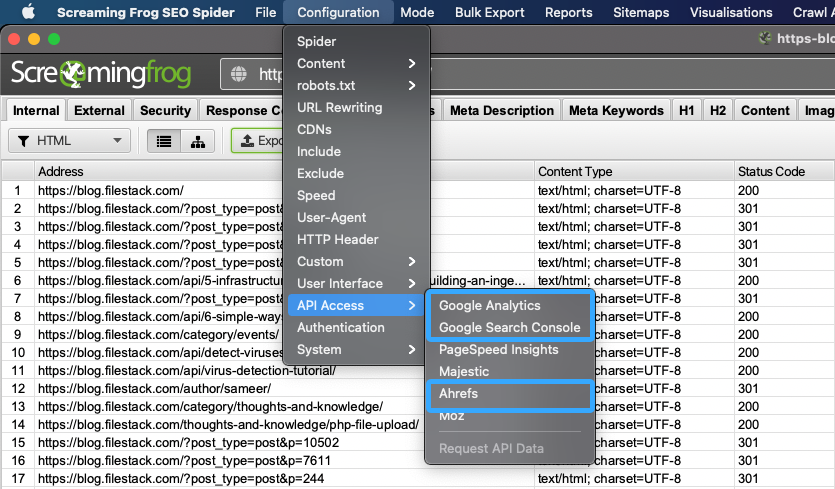Screen dimensions: 835x489
Task: Open the Visualisations menu
Action: pyautogui.click(x=731, y=12)
